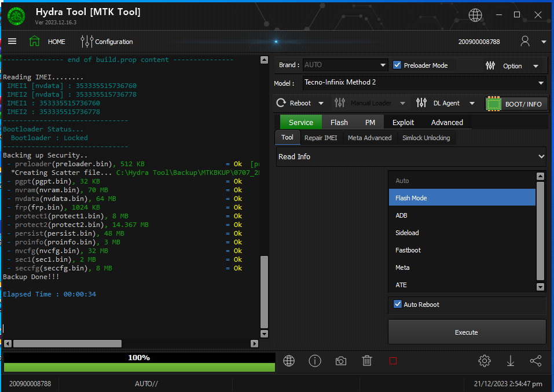Clear log with trash icon

pyautogui.click(x=367, y=361)
